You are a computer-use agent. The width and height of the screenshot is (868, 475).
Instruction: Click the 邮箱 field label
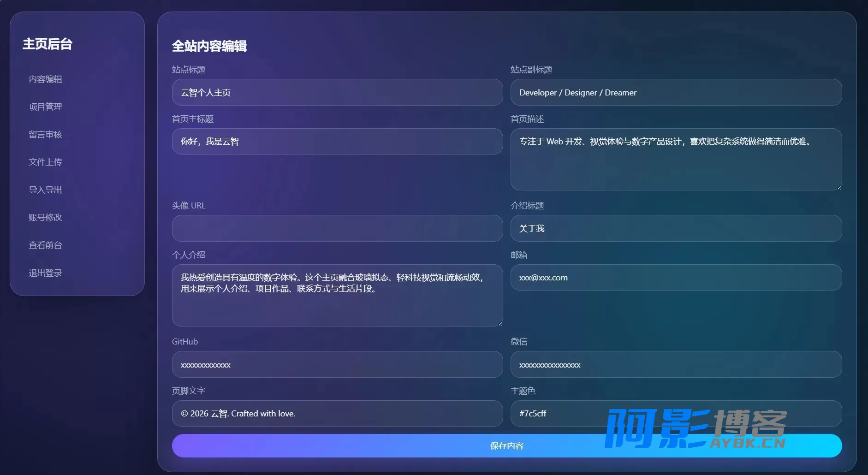click(519, 255)
